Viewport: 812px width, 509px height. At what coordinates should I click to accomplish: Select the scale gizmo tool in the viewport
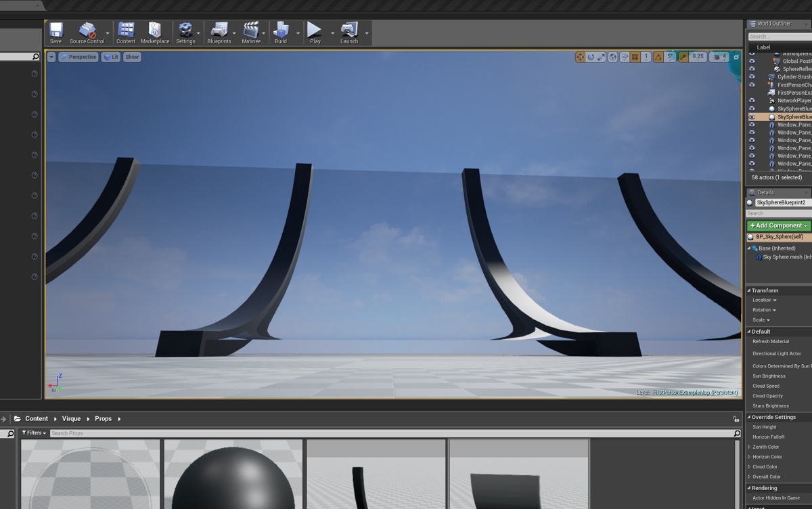tap(602, 57)
